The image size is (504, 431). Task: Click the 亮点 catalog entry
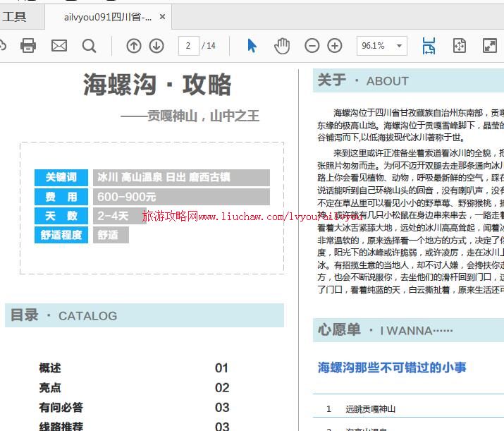50,387
